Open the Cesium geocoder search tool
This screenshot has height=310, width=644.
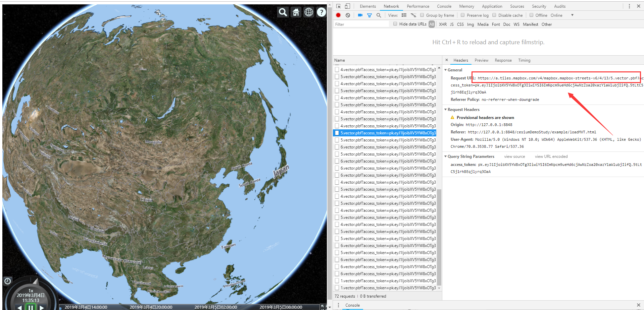tap(282, 12)
